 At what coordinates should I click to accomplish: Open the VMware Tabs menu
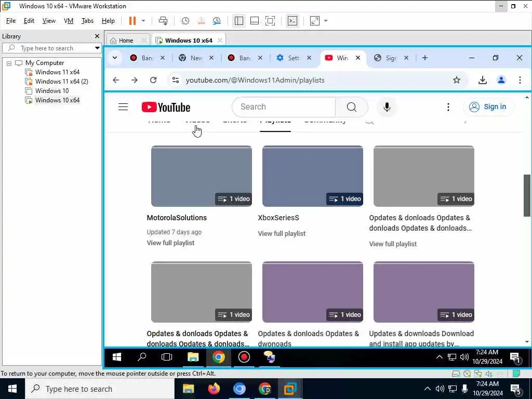click(x=87, y=21)
